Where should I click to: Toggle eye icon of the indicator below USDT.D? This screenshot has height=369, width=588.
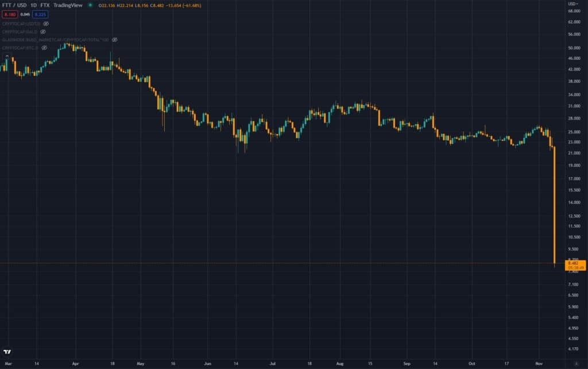[x=42, y=32]
